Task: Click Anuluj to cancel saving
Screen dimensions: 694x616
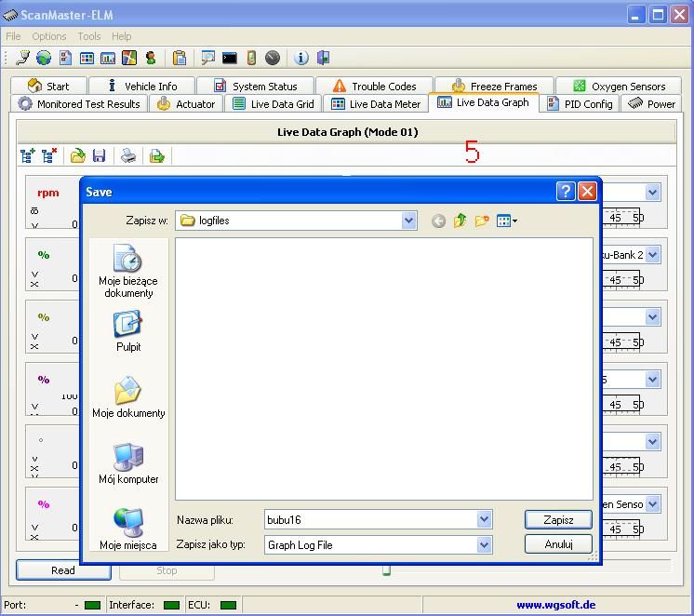Action: pyautogui.click(x=558, y=543)
